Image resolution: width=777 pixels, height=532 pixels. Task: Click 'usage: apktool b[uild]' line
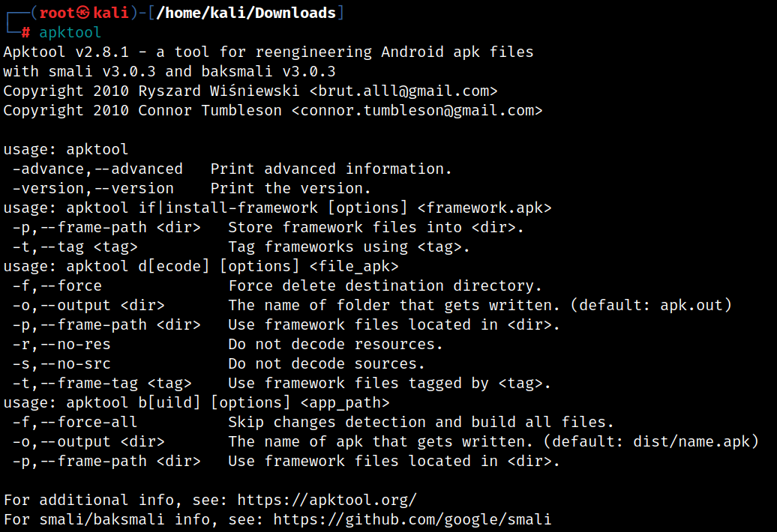(x=196, y=402)
